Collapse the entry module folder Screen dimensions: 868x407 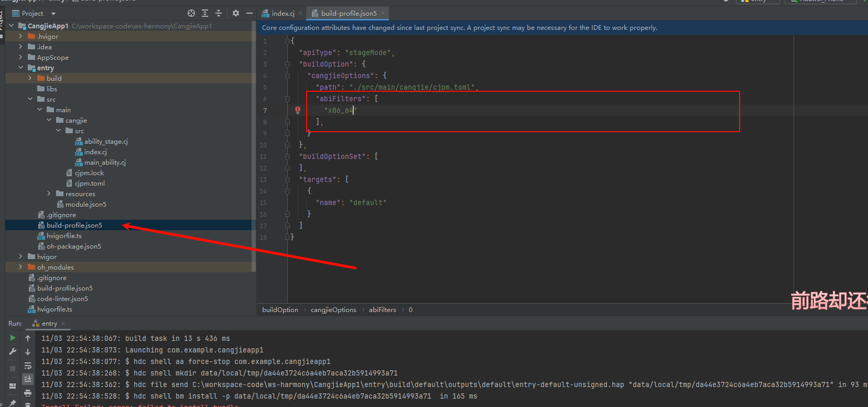pyautogui.click(x=20, y=68)
